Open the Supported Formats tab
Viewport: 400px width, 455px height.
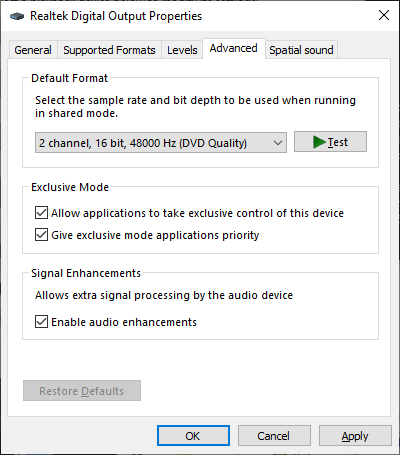[109, 50]
